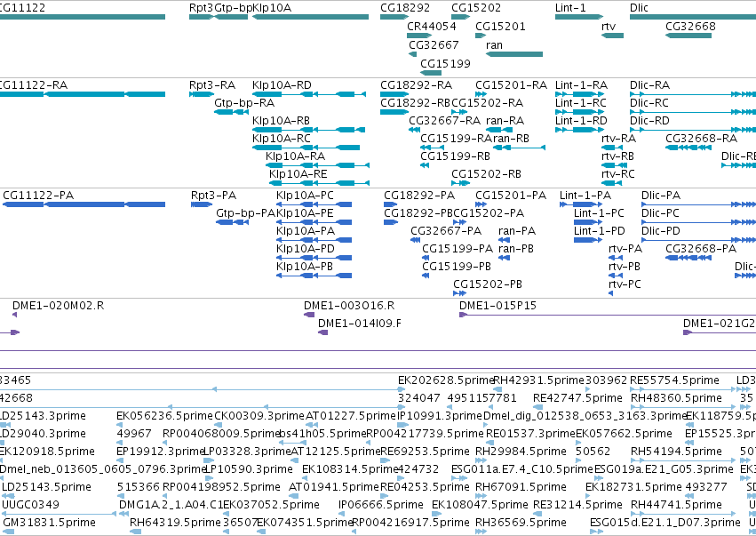Select the Lint-1-RD transcript label
This screenshot has width=756, height=536.
pos(581,121)
